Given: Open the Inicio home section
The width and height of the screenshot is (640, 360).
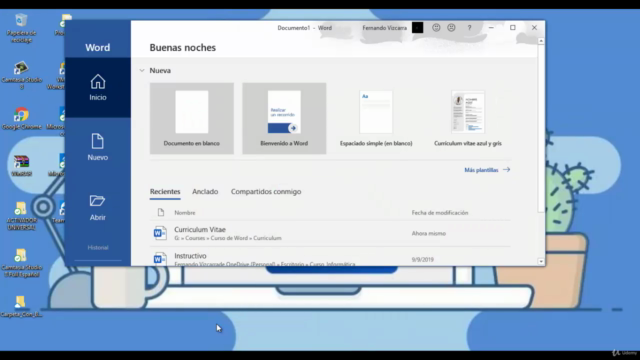Looking at the screenshot, I should point(98,88).
